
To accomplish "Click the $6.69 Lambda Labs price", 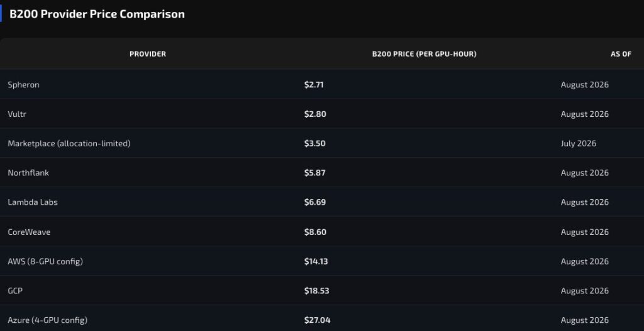I will pos(315,202).
